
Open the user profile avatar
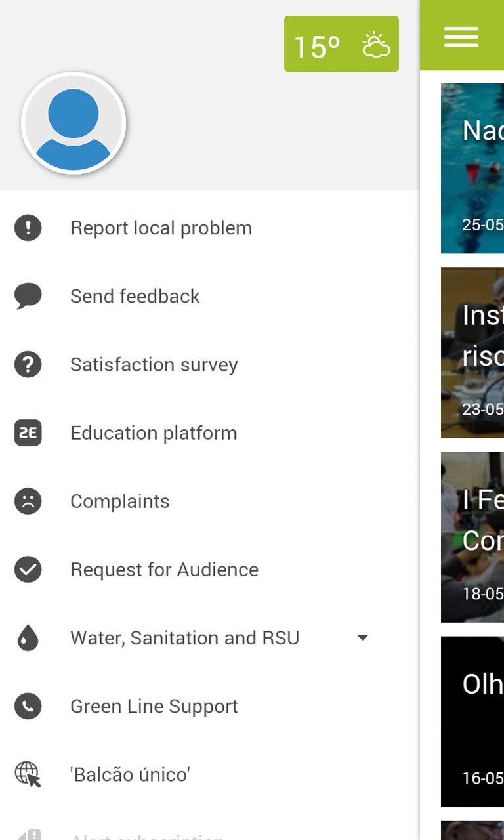point(73,123)
